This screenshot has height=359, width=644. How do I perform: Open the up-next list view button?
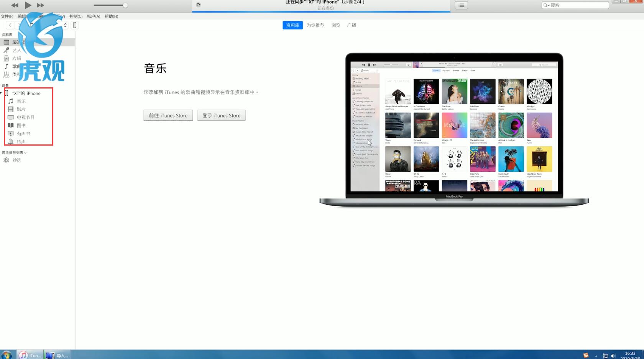coord(462,5)
